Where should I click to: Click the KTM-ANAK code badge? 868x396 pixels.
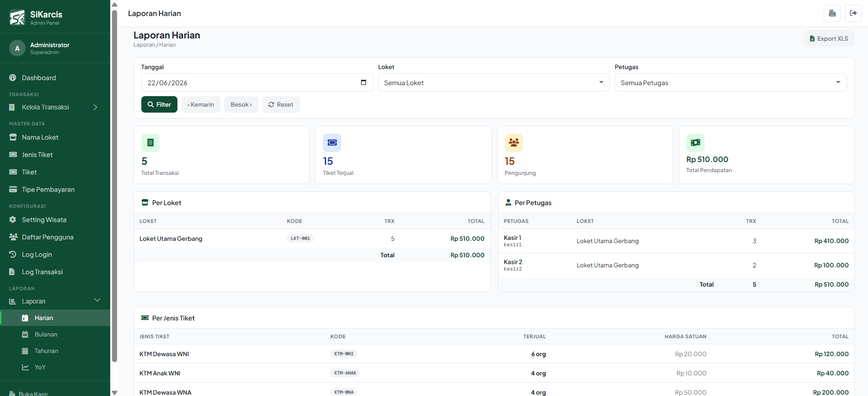pos(345,373)
